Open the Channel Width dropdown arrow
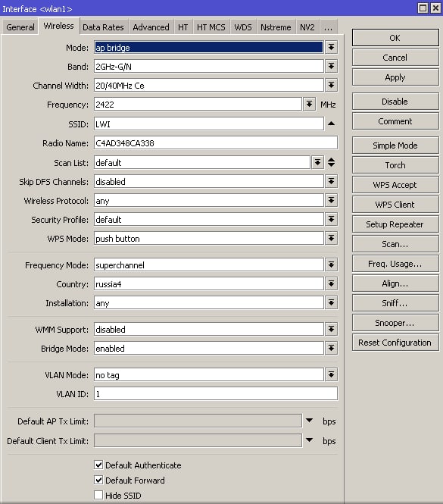Image resolution: width=443 pixels, height=504 pixels. coord(331,85)
